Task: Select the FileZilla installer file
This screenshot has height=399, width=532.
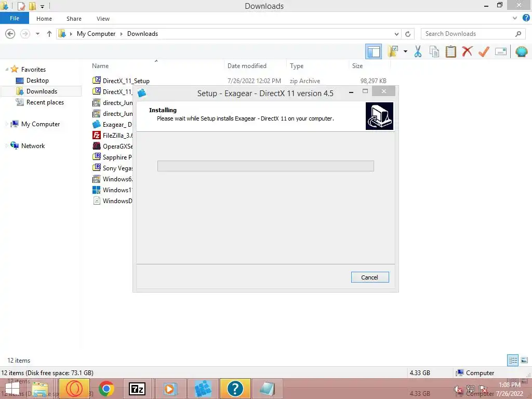Action: pyautogui.click(x=112, y=136)
